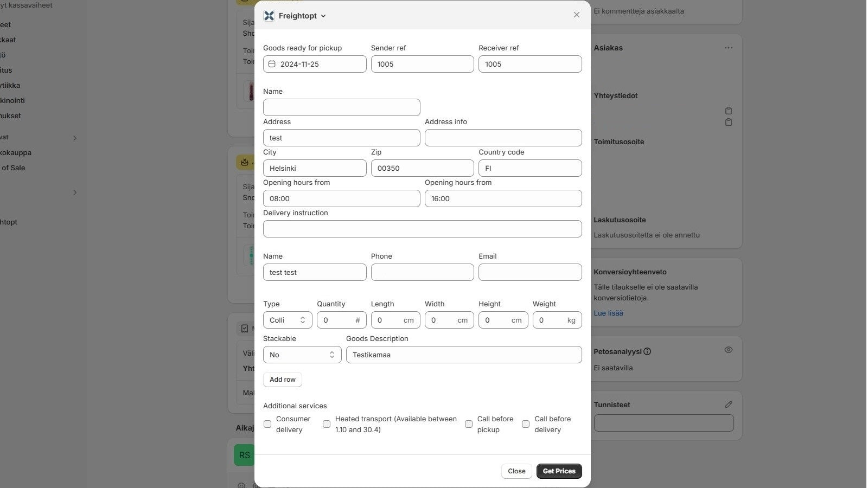
Task: Click the Freightopt logo icon in the modal header
Action: coord(269,16)
